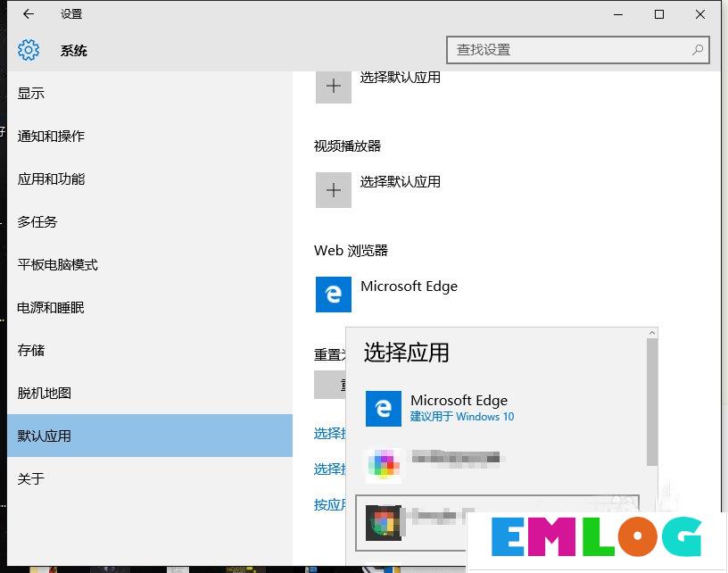Click the 系统 heading text
The height and width of the screenshot is (573, 728).
(x=74, y=51)
